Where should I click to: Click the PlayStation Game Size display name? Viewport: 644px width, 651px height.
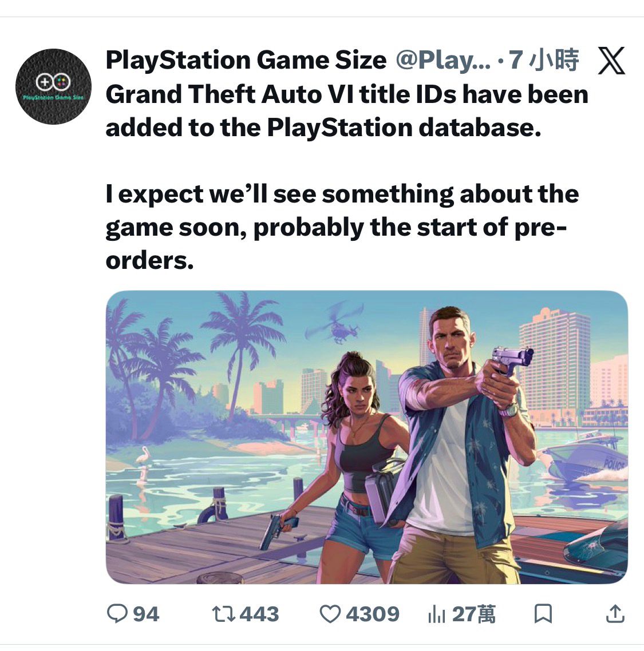click(246, 60)
